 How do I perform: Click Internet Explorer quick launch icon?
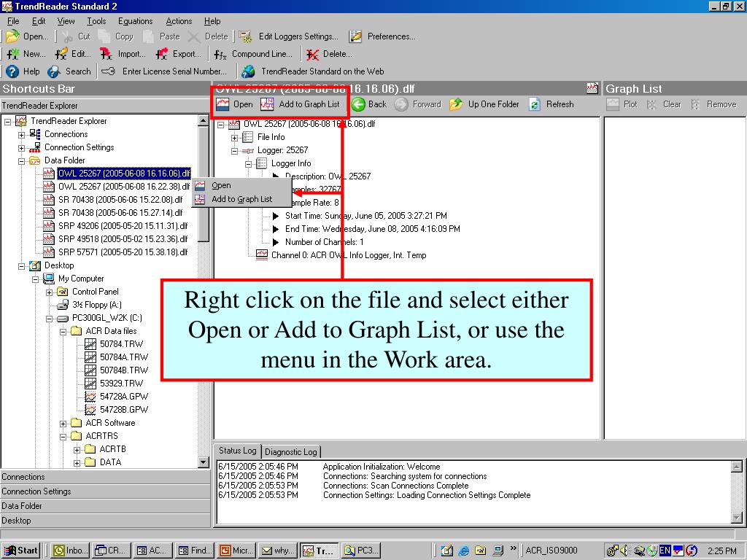click(463, 551)
